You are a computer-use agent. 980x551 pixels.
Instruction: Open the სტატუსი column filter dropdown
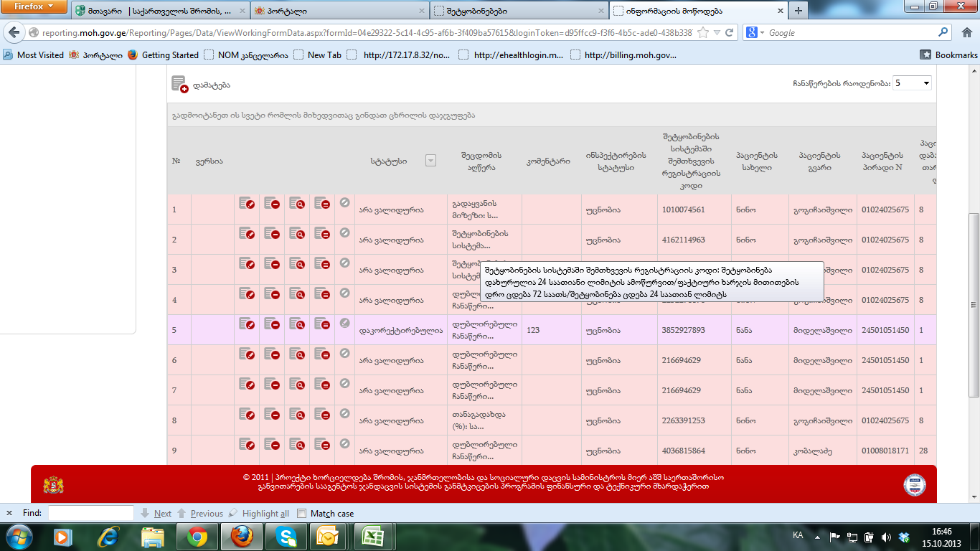(x=430, y=161)
